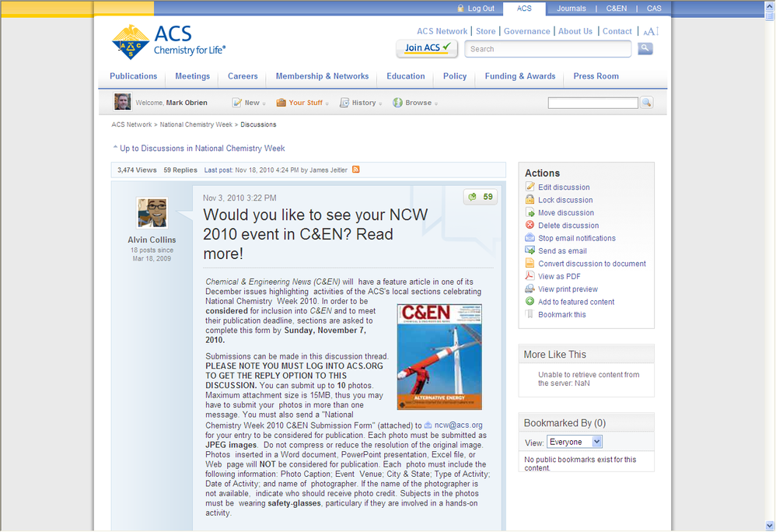Click the RSS feed icon beside last post

[x=356, y=170]
